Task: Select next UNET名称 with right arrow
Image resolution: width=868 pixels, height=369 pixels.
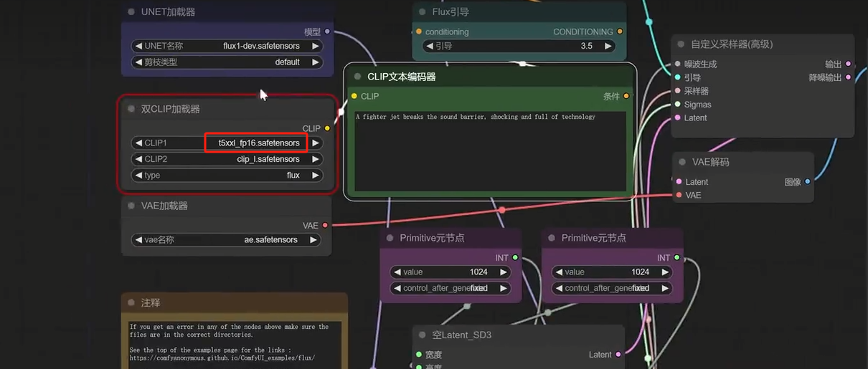Action: tap(315, 46)
